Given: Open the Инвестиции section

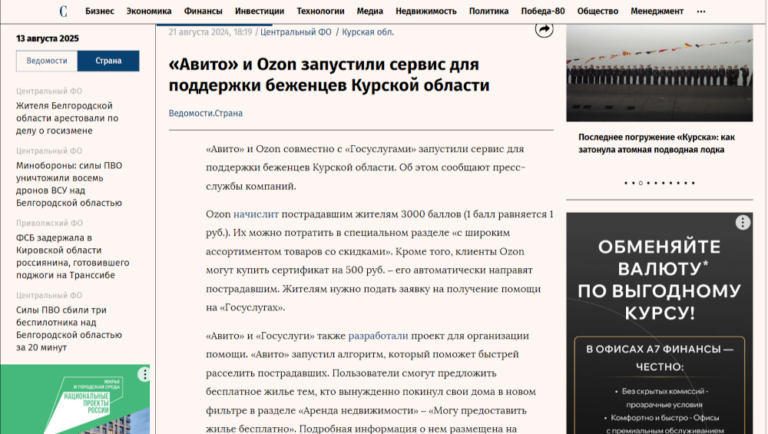Looking at the screenshot, I should (260, 11).
